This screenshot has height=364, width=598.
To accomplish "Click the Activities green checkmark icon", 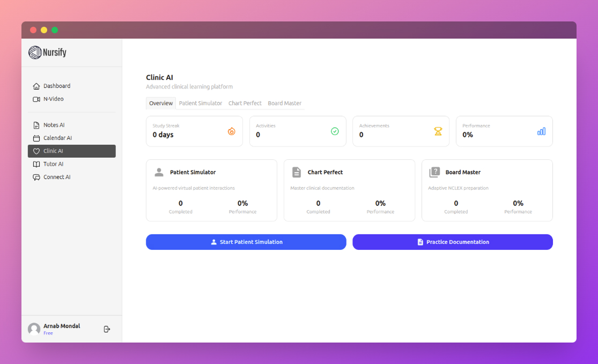I will coord(335,131).
